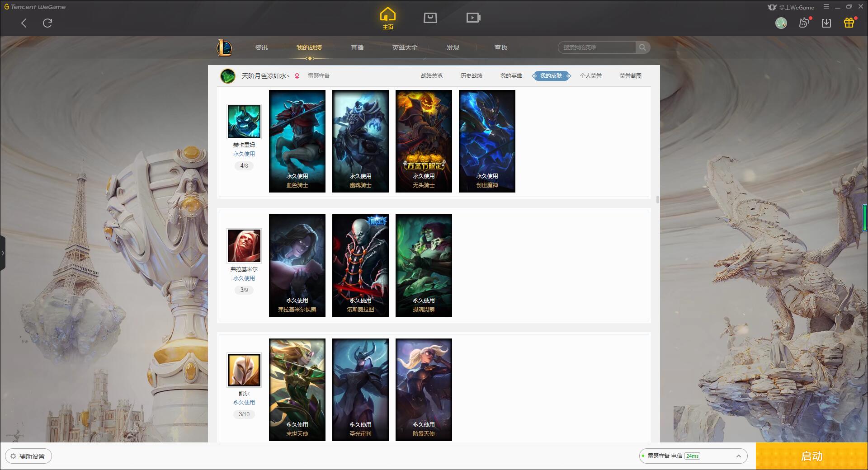Launch the game with 启动 button
This screenshot has width=868, height=470.
(x=812, y=456)
